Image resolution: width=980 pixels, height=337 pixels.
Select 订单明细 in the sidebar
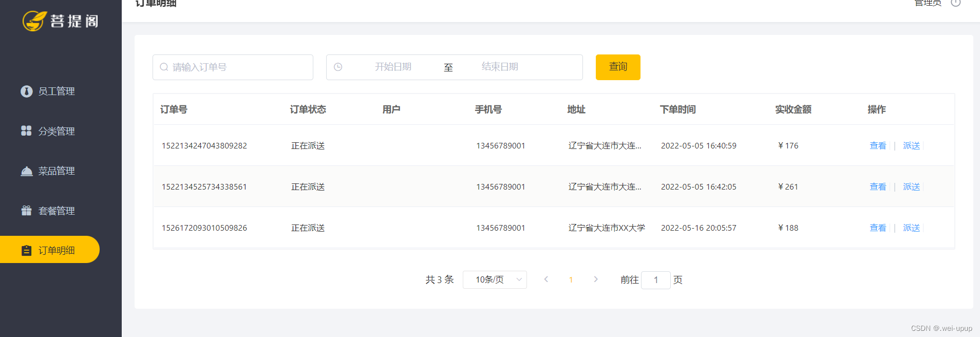(50, 250)
